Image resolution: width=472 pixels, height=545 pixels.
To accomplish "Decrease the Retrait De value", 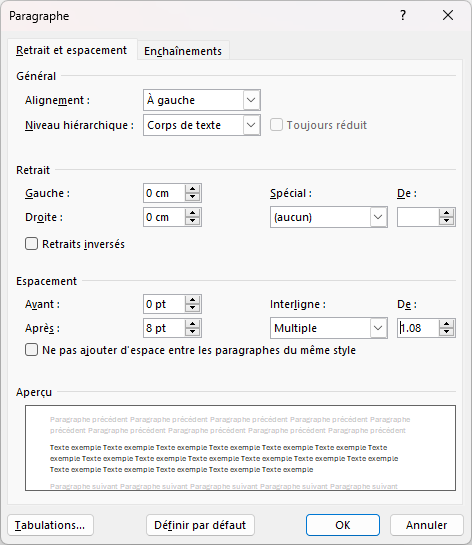I will [447, 221].
